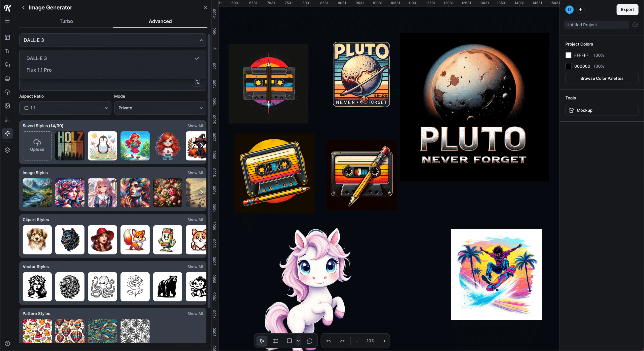Pick the fox clipart style

135,240
